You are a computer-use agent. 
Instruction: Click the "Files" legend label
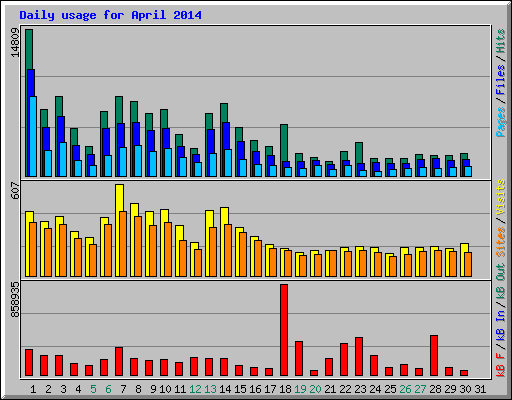coord(501,80)
